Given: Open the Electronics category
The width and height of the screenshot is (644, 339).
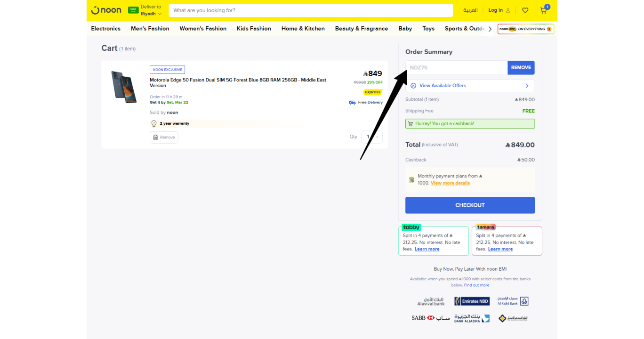Looking at the screenshot, I should click(x=106, y=29).
